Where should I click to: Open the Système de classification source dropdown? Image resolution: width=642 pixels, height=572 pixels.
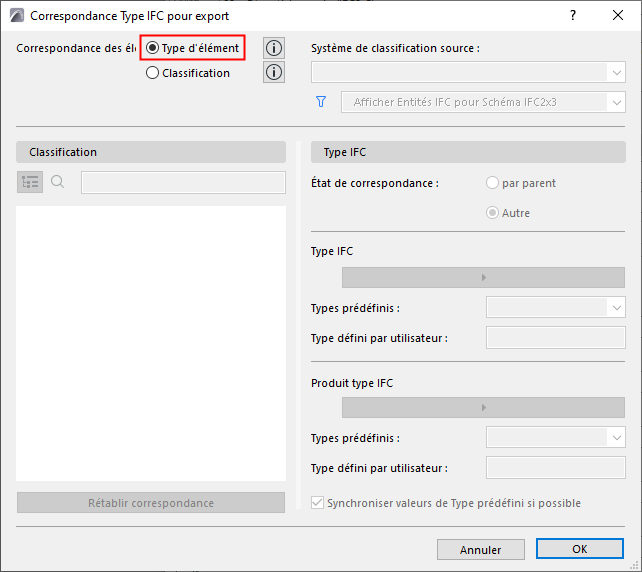pos(468,72)
